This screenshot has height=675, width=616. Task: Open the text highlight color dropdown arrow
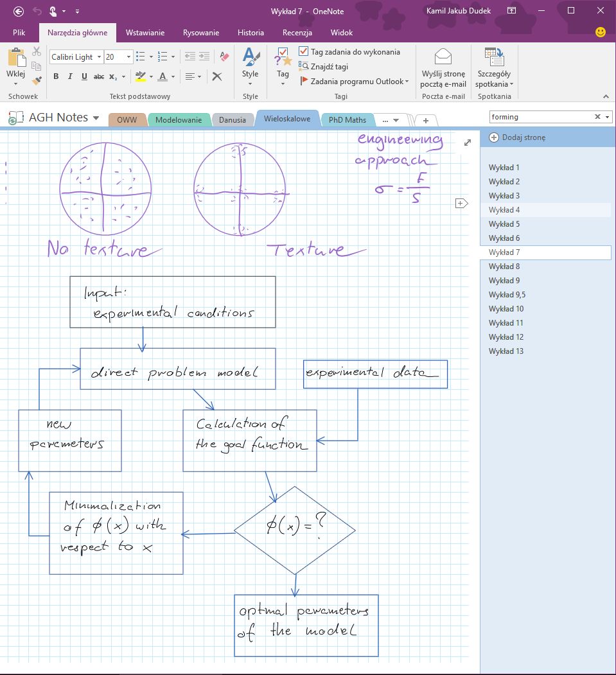click(x=151, y=77)
